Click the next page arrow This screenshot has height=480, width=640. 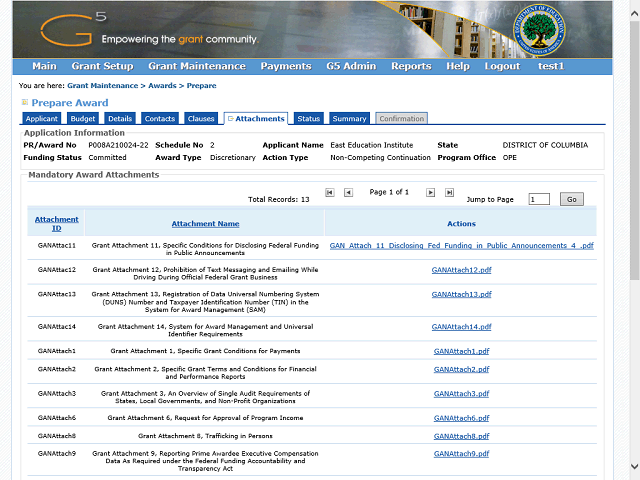click(431, 192)
